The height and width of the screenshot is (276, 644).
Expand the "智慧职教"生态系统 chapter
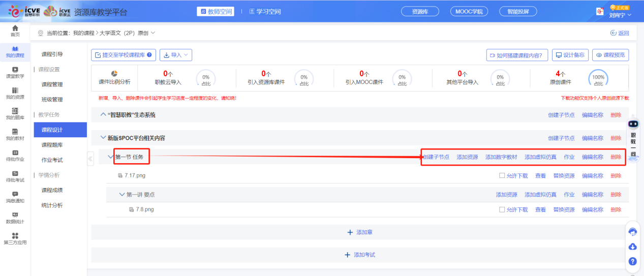pyautogui.click(x=103, y=115)
